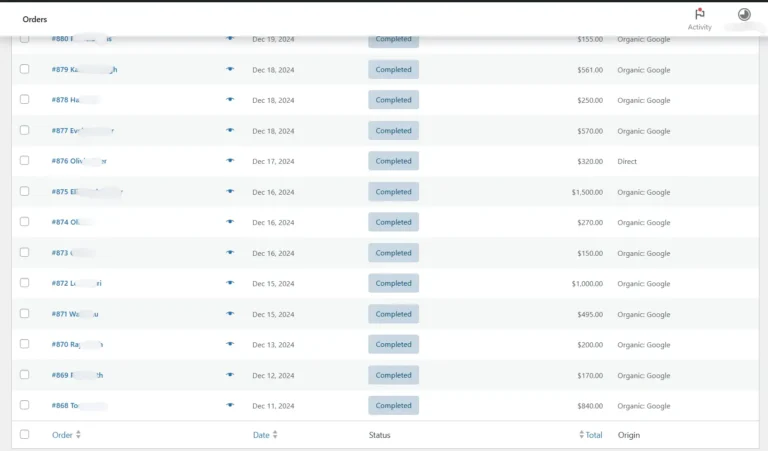Click the Orders page heading
The width and height of the screenshot is (768, 451).
tap(35, 19)
